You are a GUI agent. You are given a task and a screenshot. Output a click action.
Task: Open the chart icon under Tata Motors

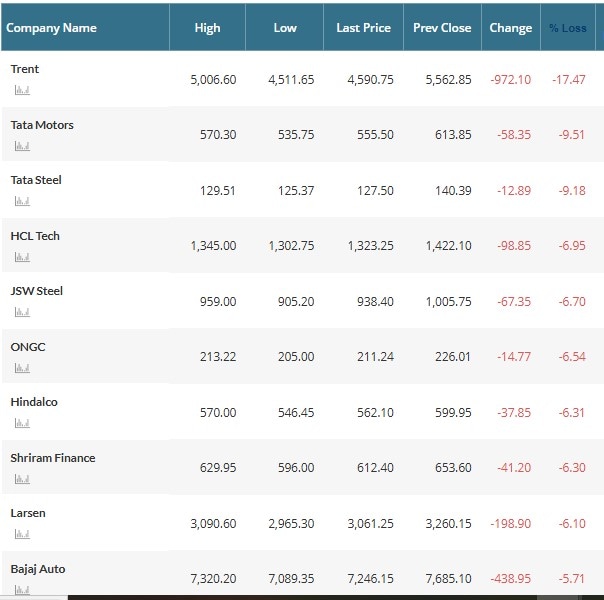[21, 146]
